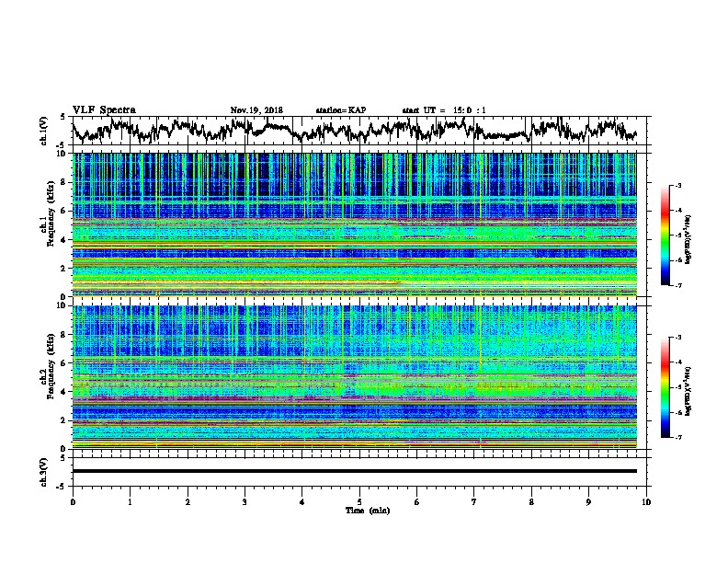The height and width of the screenshot is (563, 728).
Task: Click the time-axis tick label "0"
Action: click(73, 502)
